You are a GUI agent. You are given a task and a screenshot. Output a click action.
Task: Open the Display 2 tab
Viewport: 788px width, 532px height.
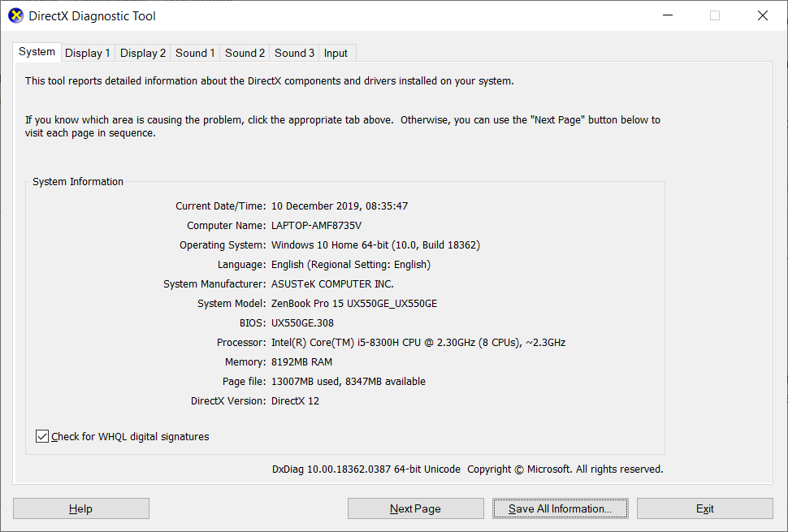(x=143, y=54)
